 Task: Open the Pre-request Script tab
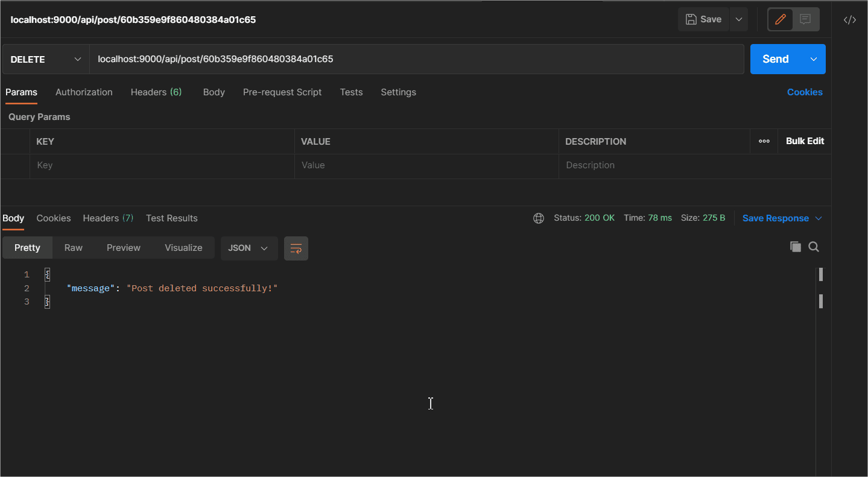tap(282, 92)
